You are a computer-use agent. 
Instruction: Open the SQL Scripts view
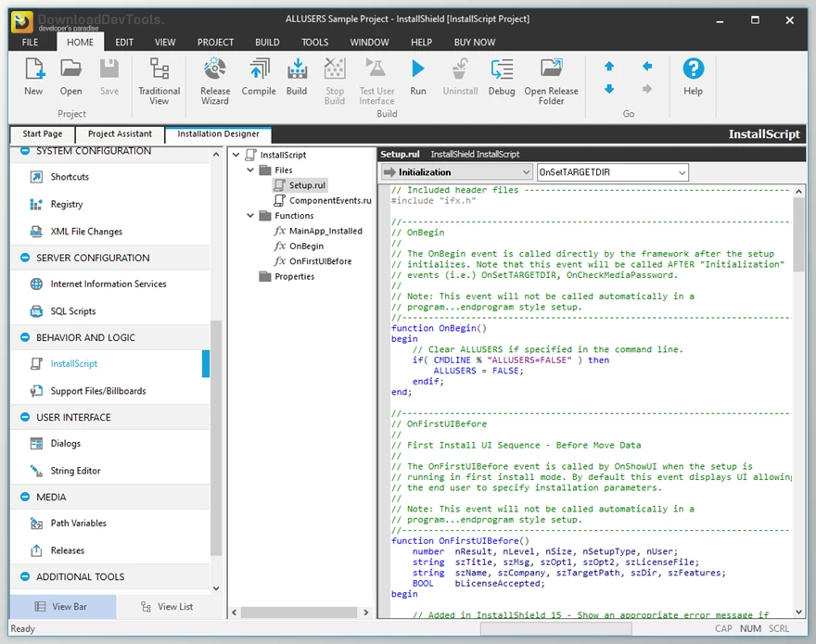coord(73,311)
